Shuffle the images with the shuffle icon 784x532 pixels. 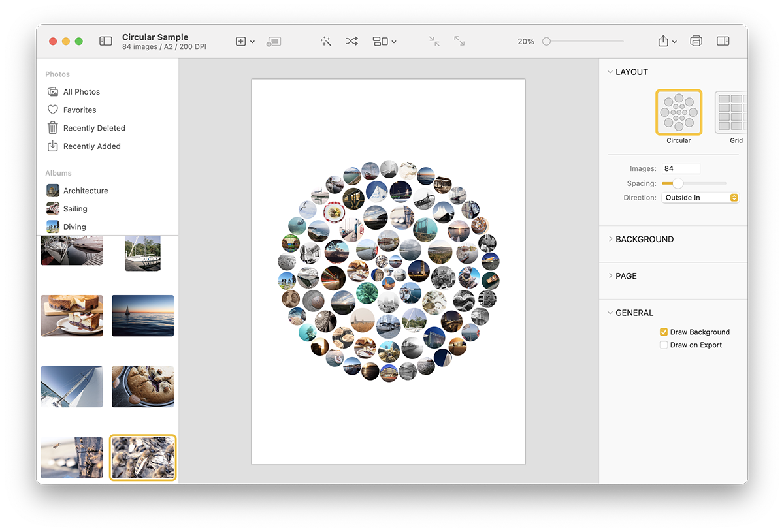pyautogui.click(x=352, y=41)
